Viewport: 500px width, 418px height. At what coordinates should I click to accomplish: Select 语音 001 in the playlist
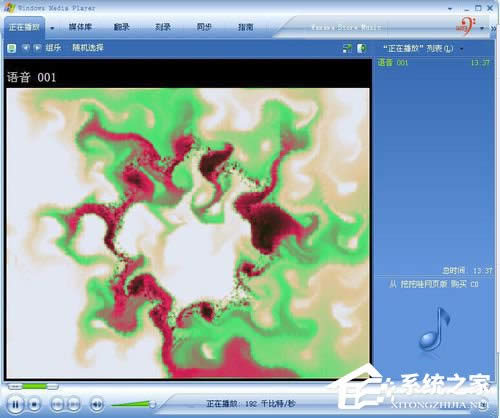(x=434, y=62)
